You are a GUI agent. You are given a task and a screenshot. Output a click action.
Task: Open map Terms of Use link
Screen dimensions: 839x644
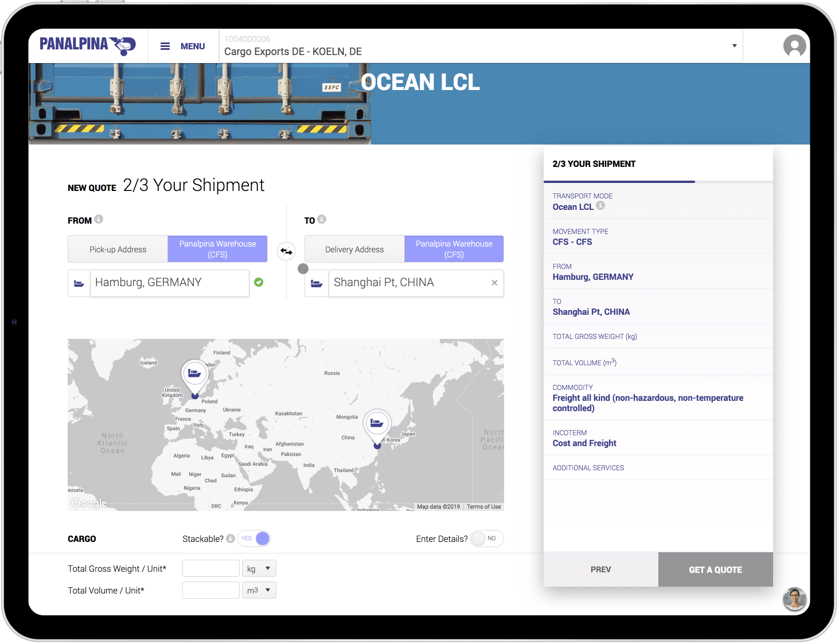click(x=483, y=507)
